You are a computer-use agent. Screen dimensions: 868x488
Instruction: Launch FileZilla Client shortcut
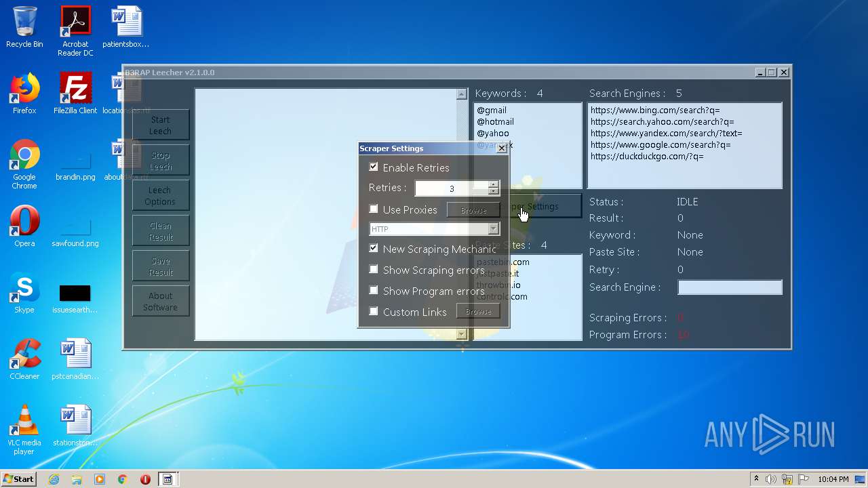[x=75, y=94]
